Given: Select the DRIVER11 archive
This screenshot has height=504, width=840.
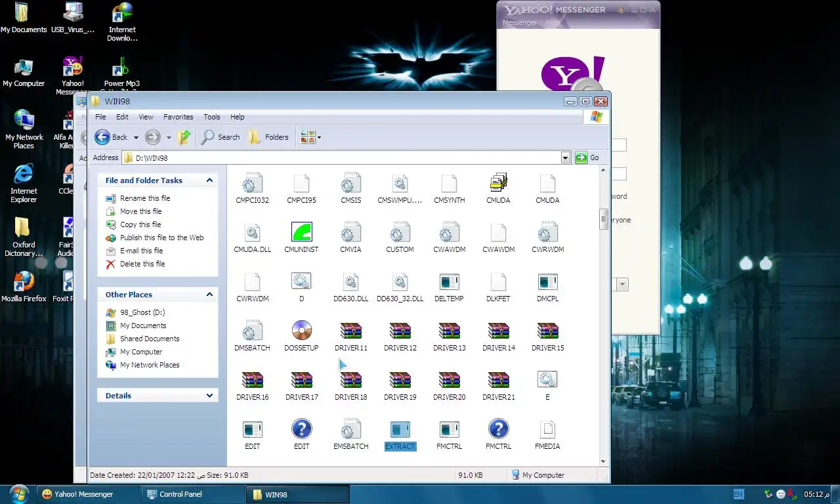Looking at the screenshot, I should [350, 337].
